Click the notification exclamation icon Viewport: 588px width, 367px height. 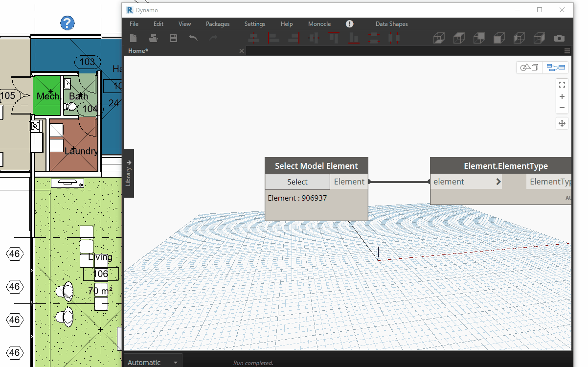(349, 24)
